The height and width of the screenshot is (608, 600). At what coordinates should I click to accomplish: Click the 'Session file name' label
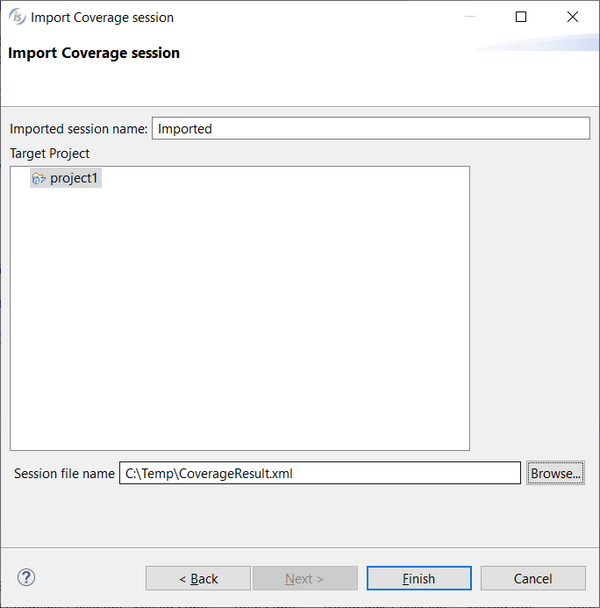(64, 473)
